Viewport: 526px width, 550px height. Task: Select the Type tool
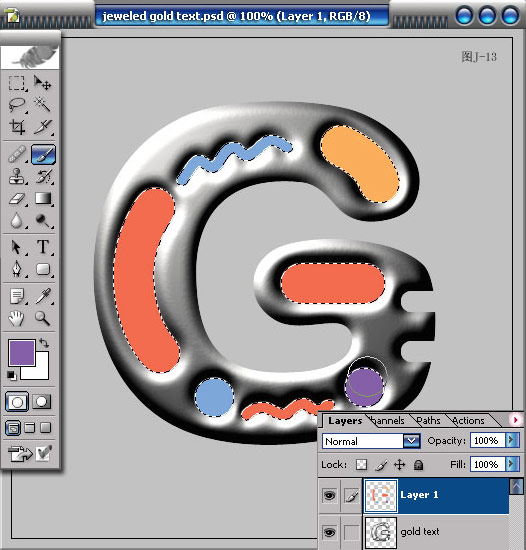click(x=43, y=247)
